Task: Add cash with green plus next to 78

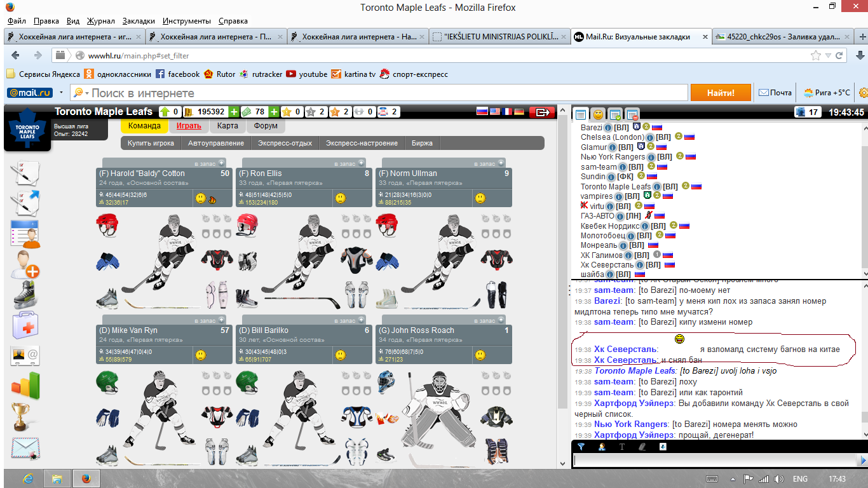Action: 274,112
